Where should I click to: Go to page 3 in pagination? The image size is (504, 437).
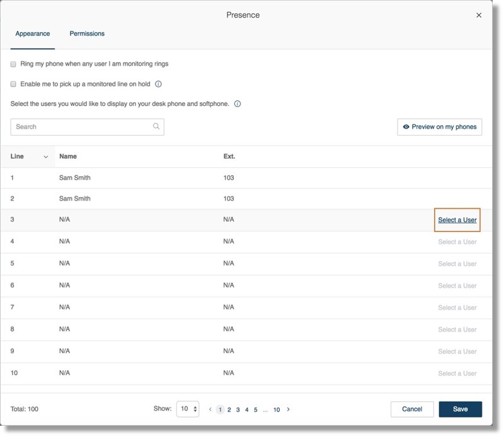238,410
